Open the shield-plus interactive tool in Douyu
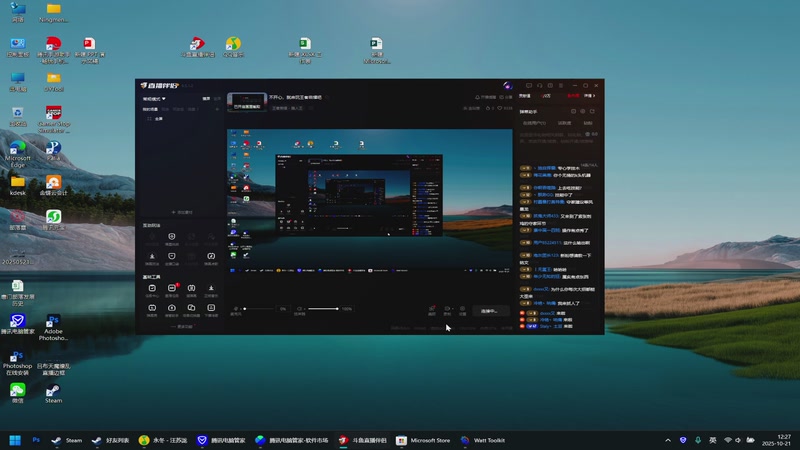Image resolution: width=800 pixels, height=450 pixels. 171,237
